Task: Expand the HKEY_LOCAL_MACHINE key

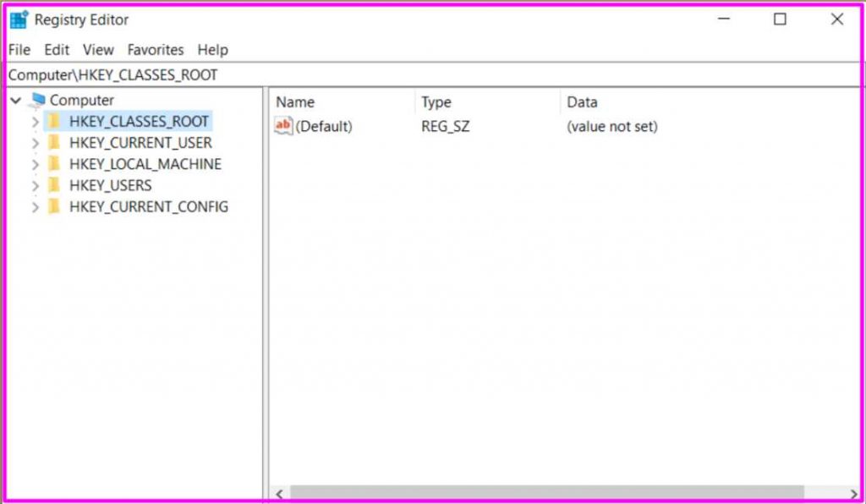Action: [35, 163]
